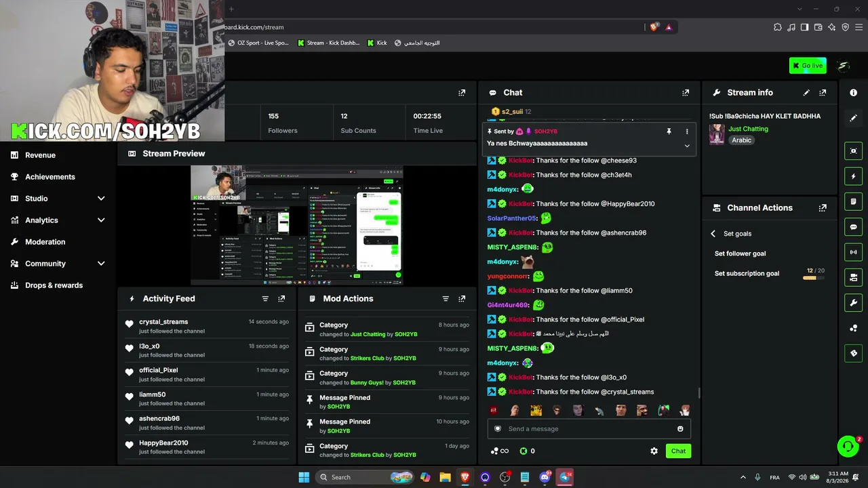
Task: Click the Kicks balance icon
Action: click(524, 451)
